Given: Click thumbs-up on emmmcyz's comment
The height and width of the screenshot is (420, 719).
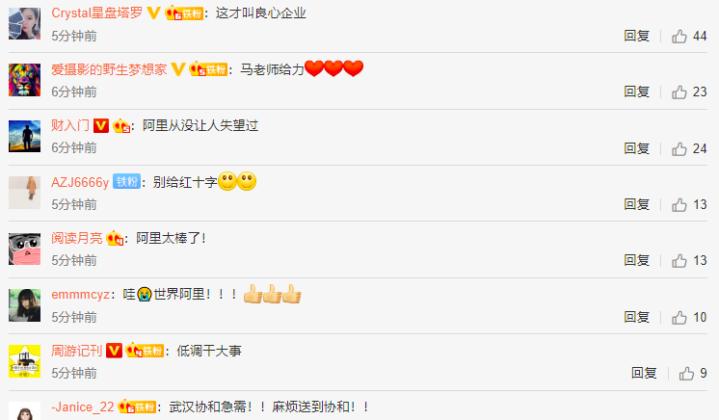Looking at the screenshot, I should (679, 317).
